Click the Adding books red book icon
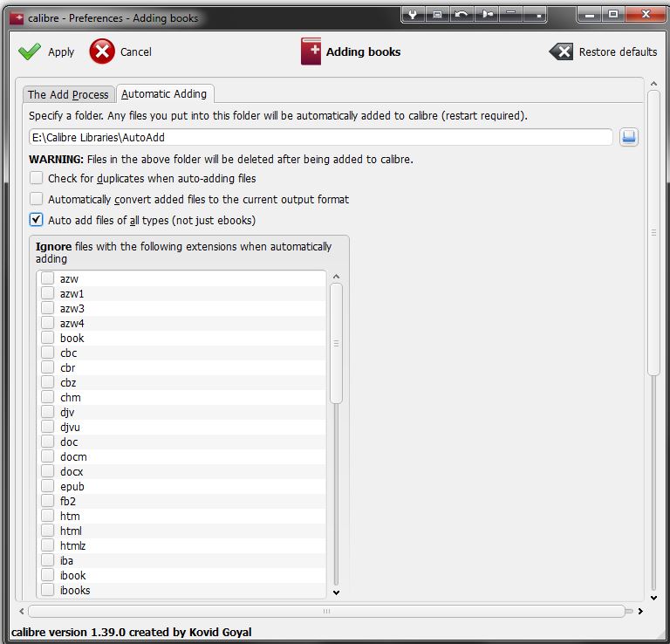 (x=311, y=51)
